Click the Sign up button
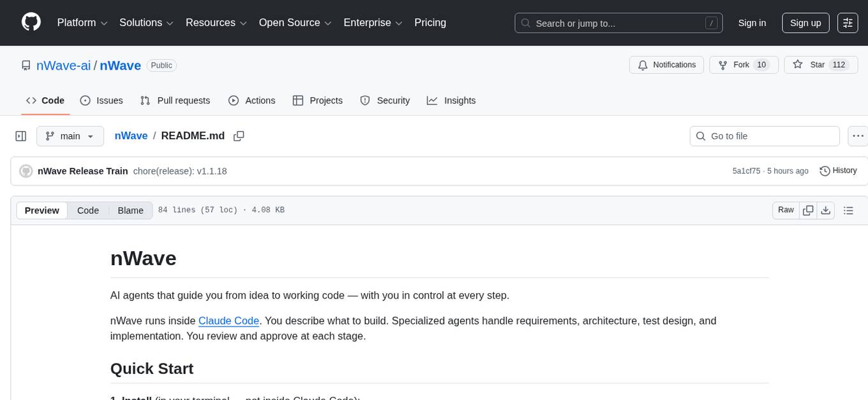Viewport: 868px width, 400px height. tap(805, 23)
